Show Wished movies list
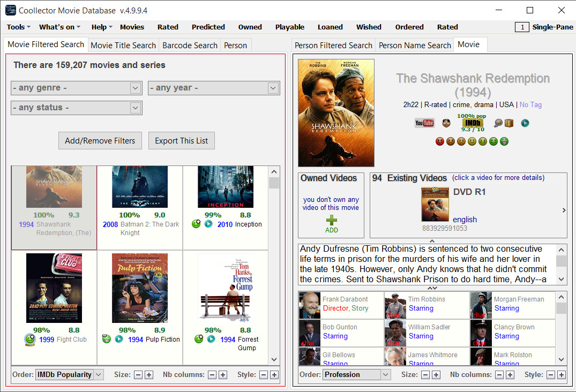 pyautogui.click(x=369, y=27)
